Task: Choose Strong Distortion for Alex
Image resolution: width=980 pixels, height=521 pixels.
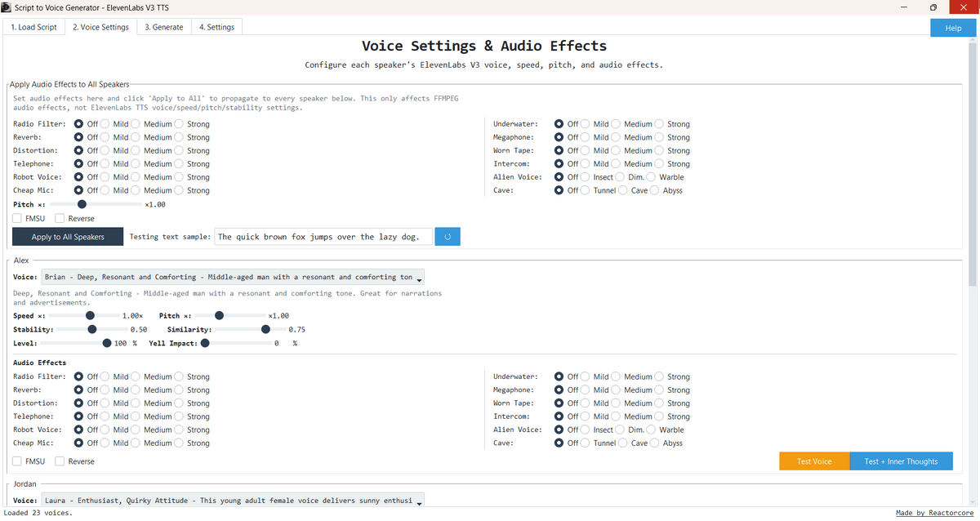Action: point(179,403)
